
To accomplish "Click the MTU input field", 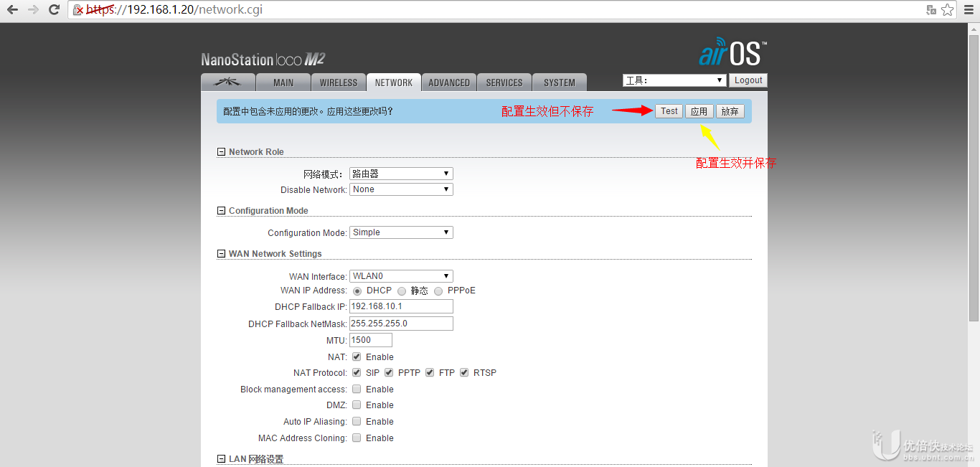I will (x=371, y=340).
